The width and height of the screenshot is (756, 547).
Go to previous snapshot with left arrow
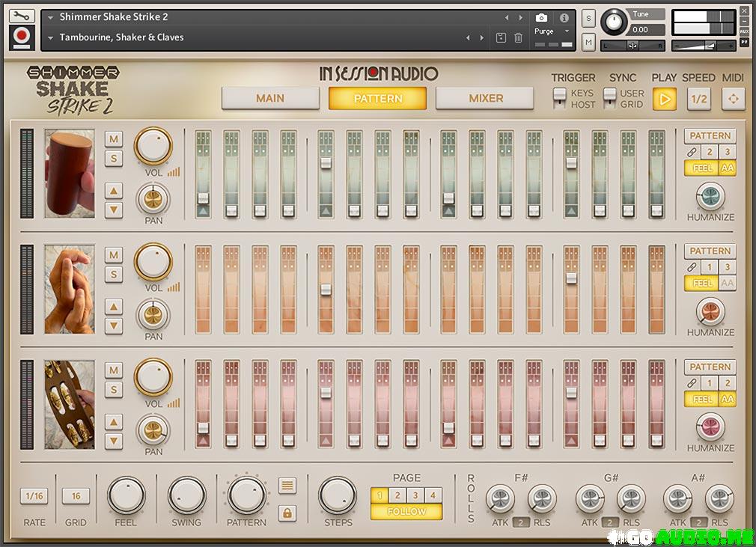click(x=468, y=37)
